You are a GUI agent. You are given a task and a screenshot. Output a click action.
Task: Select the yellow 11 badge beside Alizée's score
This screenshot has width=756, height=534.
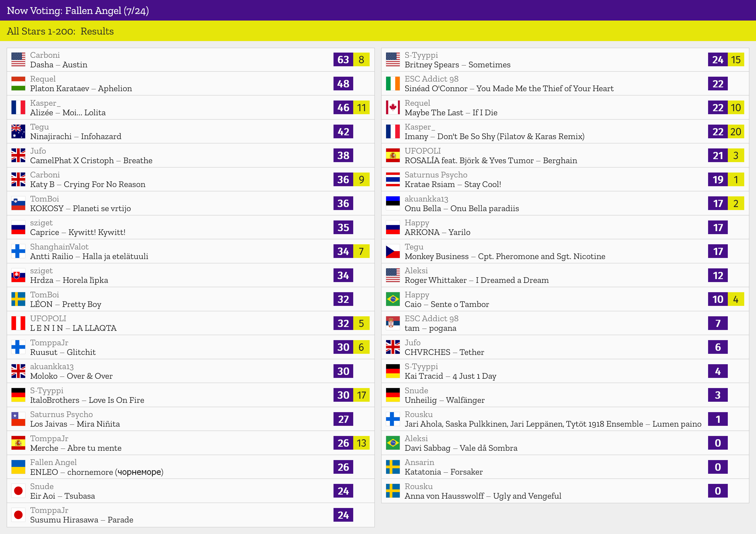[361, 107]
